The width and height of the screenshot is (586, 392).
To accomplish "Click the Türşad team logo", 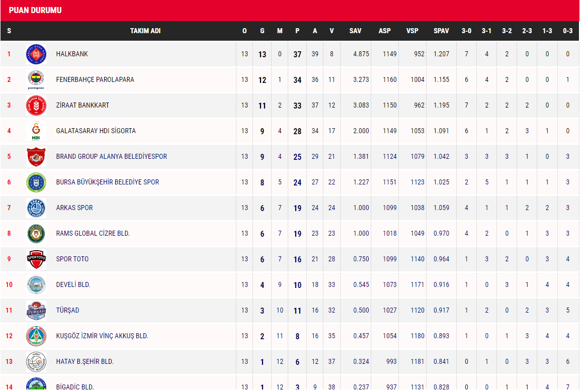I will (36, 310).
